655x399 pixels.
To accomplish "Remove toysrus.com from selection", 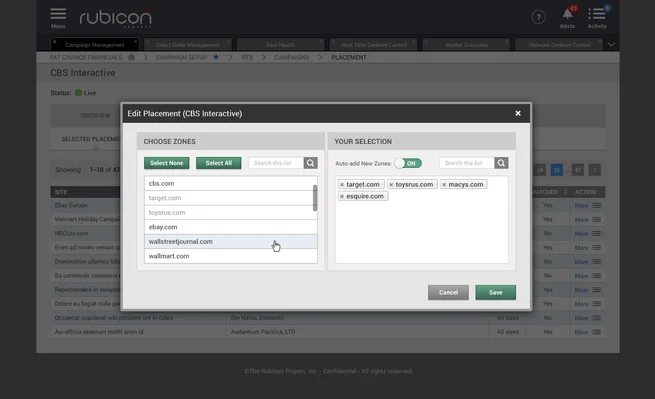I will tap(391, 184).
